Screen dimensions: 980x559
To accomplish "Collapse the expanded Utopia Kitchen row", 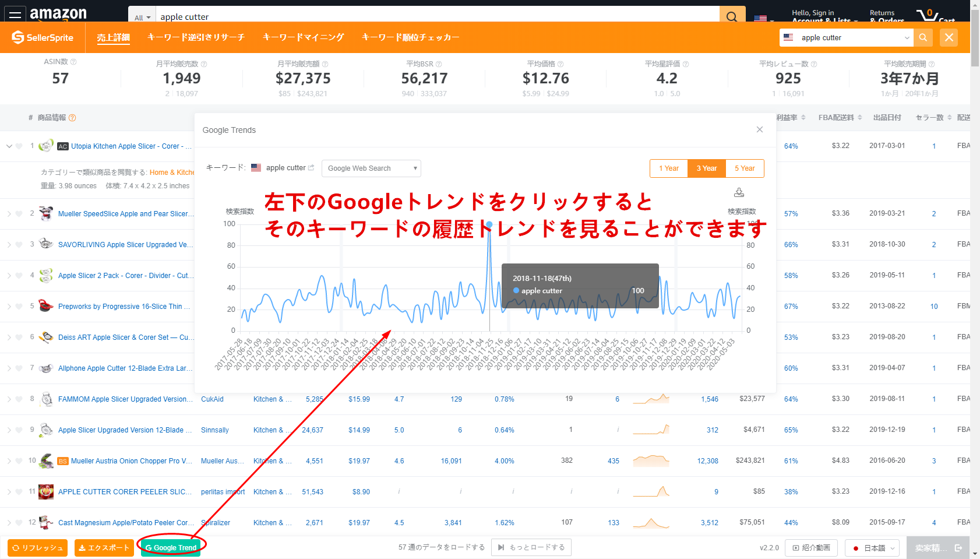I will click(9, 146).
